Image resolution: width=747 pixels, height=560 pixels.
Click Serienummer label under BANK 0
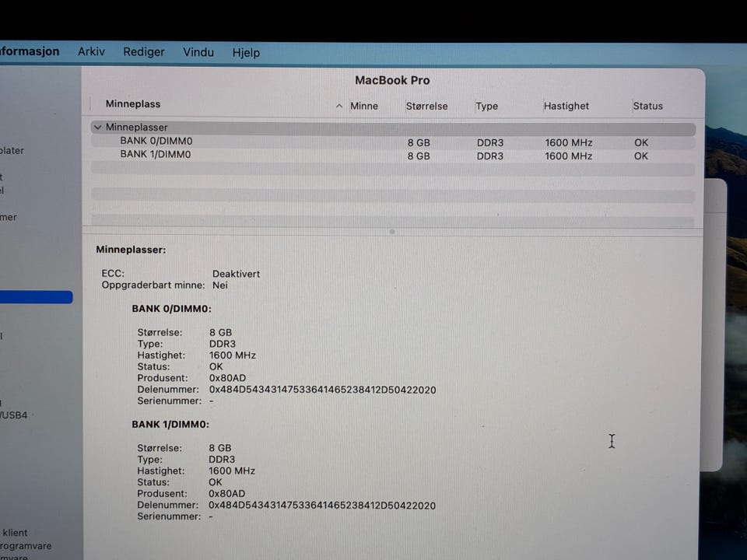click(x=170, y=401)
